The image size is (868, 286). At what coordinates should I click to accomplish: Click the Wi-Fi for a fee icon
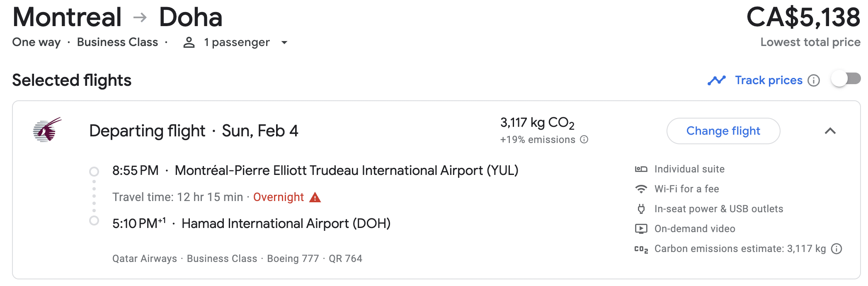pos(641,189)
